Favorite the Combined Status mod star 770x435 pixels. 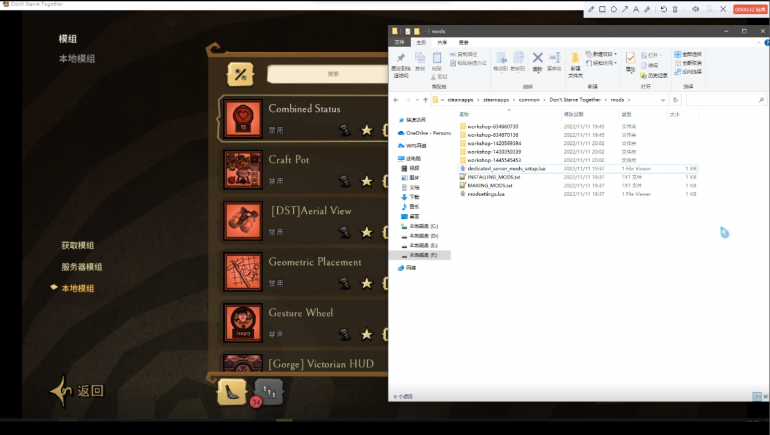(x=366, y=130)
